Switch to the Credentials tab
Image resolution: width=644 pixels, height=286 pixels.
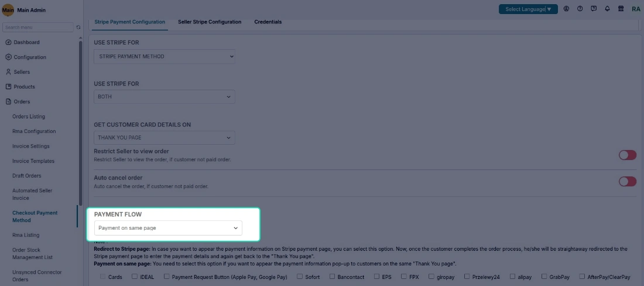point(268,22)
